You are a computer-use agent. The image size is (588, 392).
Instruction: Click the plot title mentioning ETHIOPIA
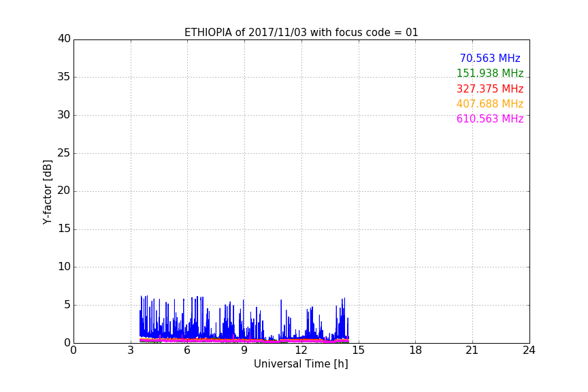coord(301,33)
